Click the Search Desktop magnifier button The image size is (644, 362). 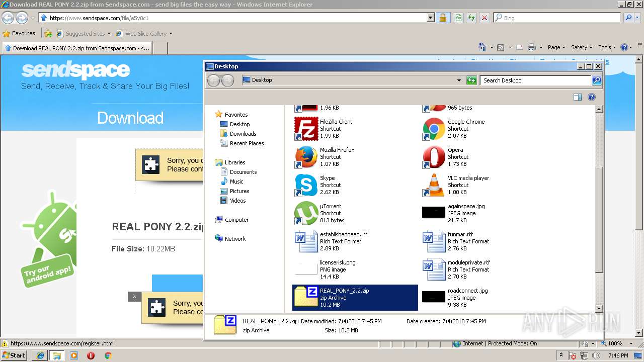[597, 80]
